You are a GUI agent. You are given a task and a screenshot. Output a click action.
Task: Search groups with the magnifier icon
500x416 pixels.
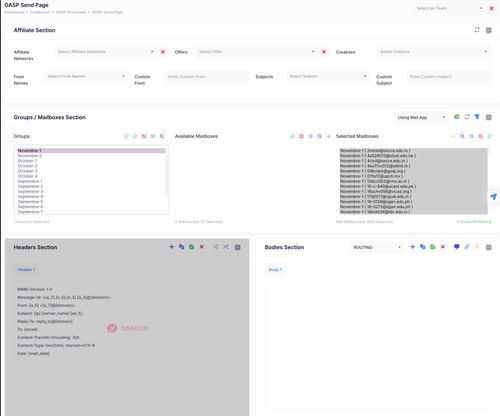click(x=162, y=136)
